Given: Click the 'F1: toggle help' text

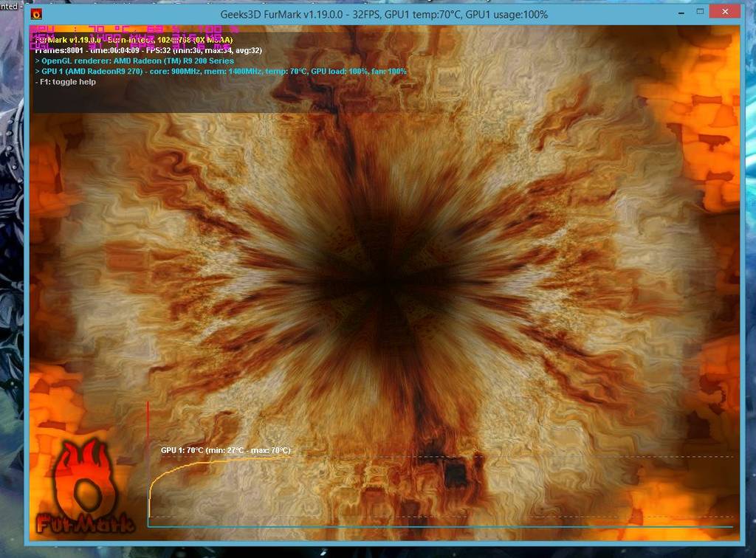Looking at the screenshot, I should [66, 82].
